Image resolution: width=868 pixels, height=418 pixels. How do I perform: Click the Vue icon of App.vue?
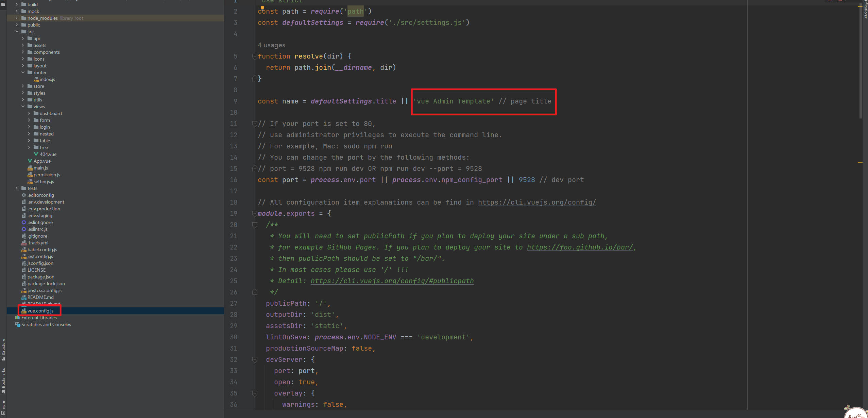coord(30,161)
